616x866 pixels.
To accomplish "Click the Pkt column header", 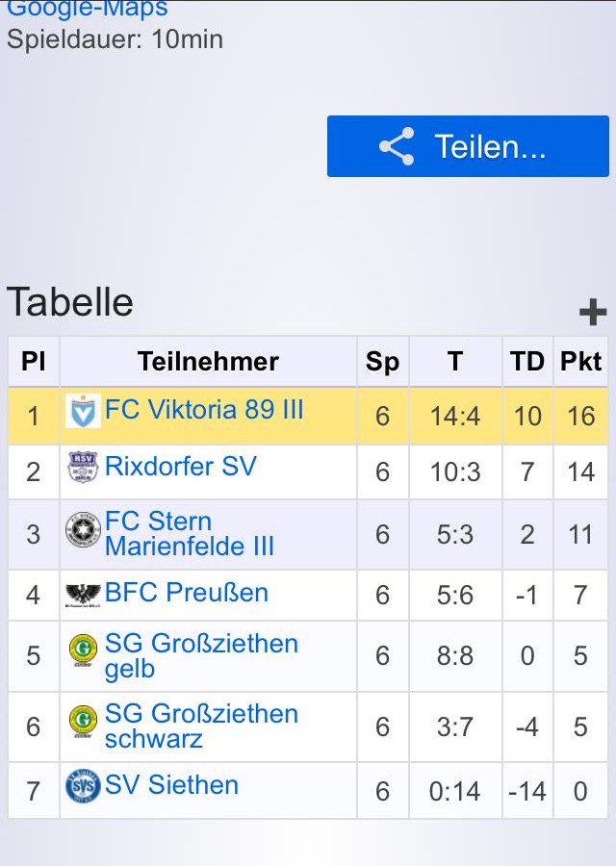I will click(580, 361).
